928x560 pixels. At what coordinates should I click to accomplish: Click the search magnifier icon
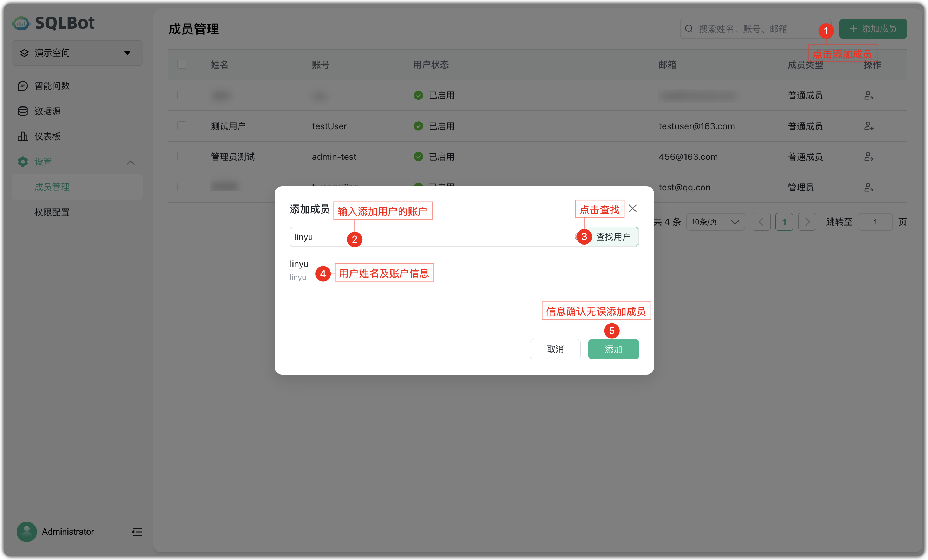(x=689, y=28)
